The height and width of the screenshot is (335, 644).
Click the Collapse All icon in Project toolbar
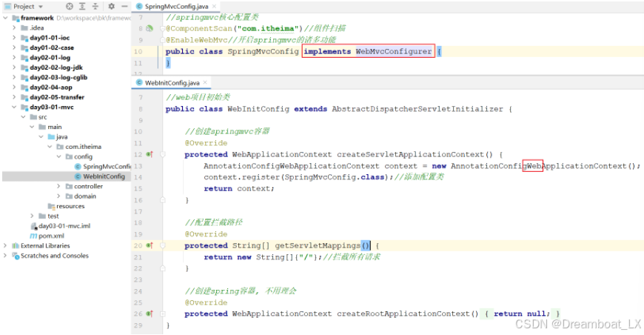(95, 7)
